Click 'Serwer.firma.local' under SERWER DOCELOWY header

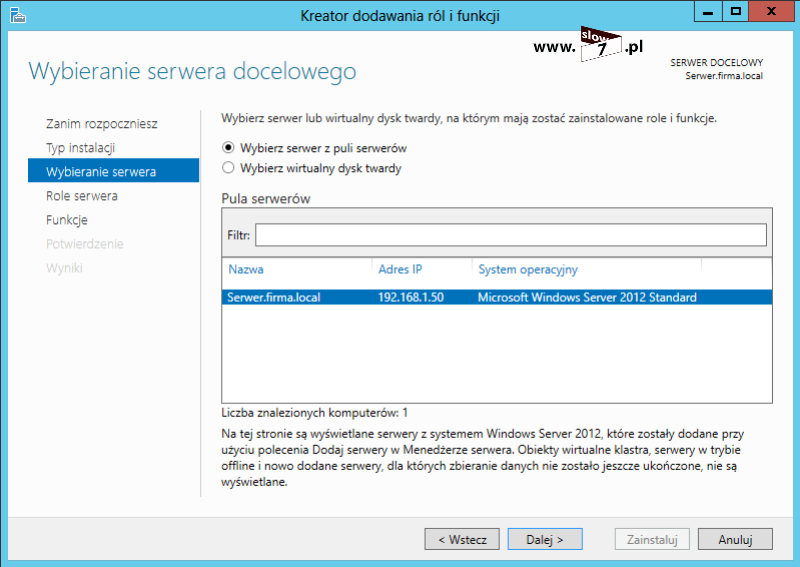pyautogui.click(x=724, y=76)
